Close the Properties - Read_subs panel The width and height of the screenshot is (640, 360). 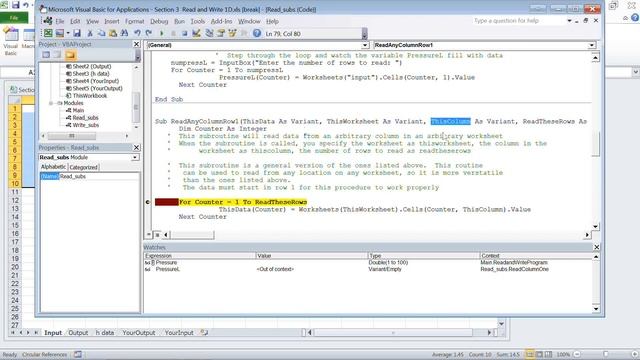click(136, 147)
